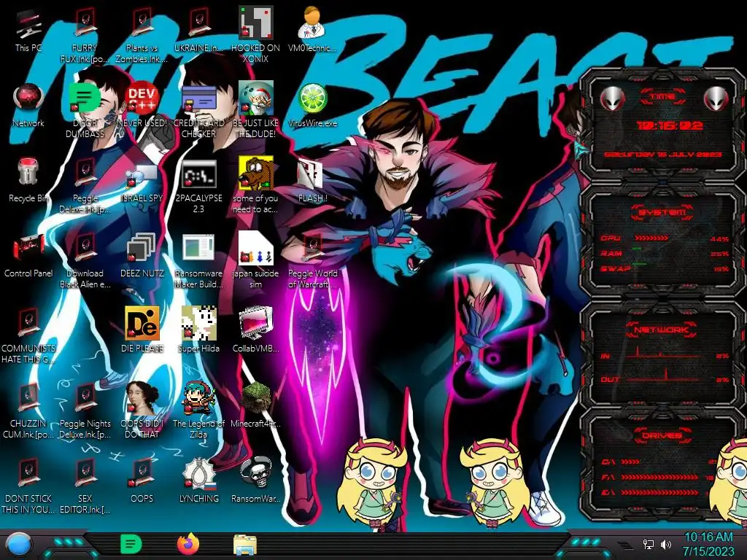
Task: Open the FLASH! desktop icon
Action: (311, 174)
